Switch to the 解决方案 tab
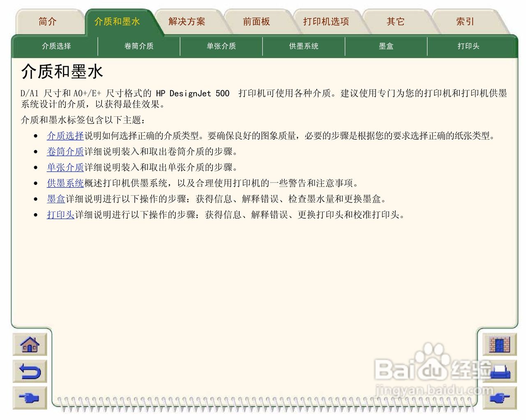526x420 pixels. pyautogui.click(x=187, y=22)
